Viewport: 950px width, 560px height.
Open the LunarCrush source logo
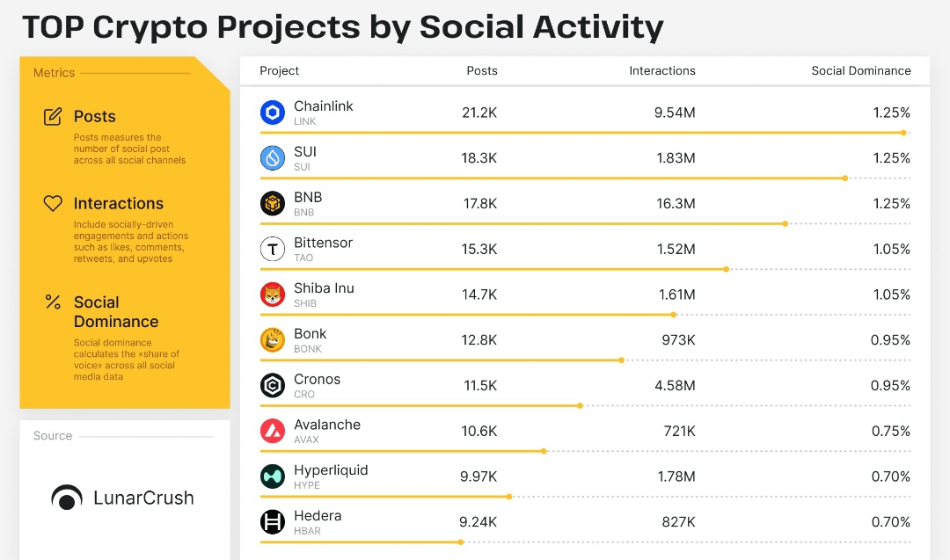pyautogui.click(x=123, y=498)
